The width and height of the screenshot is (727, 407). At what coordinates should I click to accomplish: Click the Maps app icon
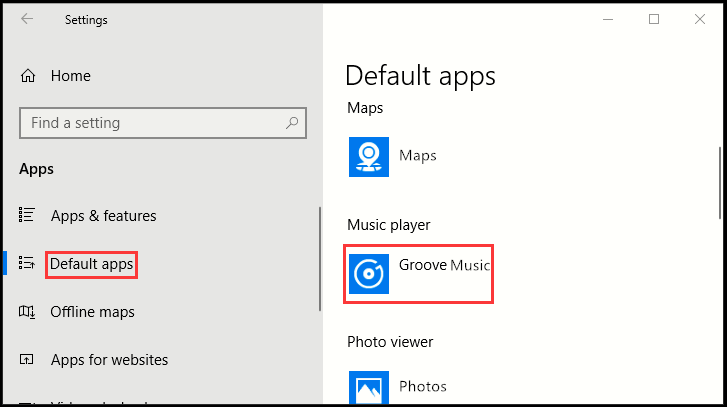[x=369, y=157]
